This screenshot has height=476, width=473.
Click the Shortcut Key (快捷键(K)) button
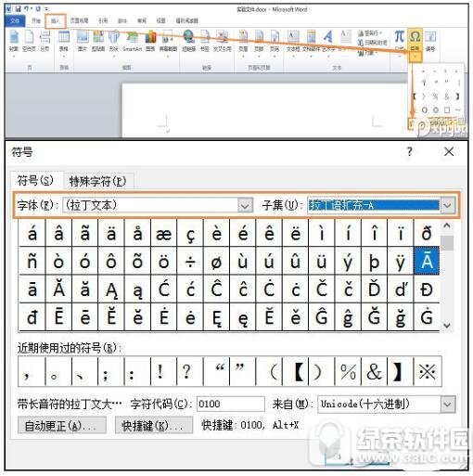click(153, 426)
